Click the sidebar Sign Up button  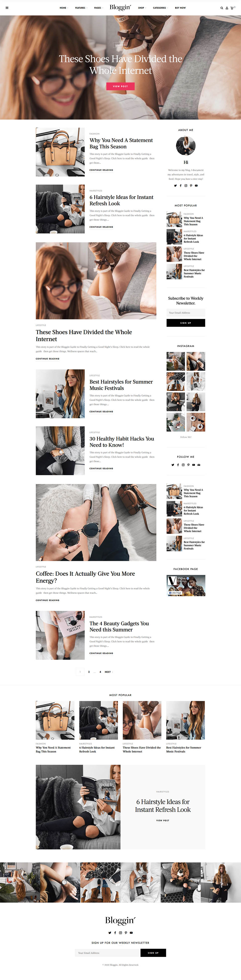click(x=186, y=322)
